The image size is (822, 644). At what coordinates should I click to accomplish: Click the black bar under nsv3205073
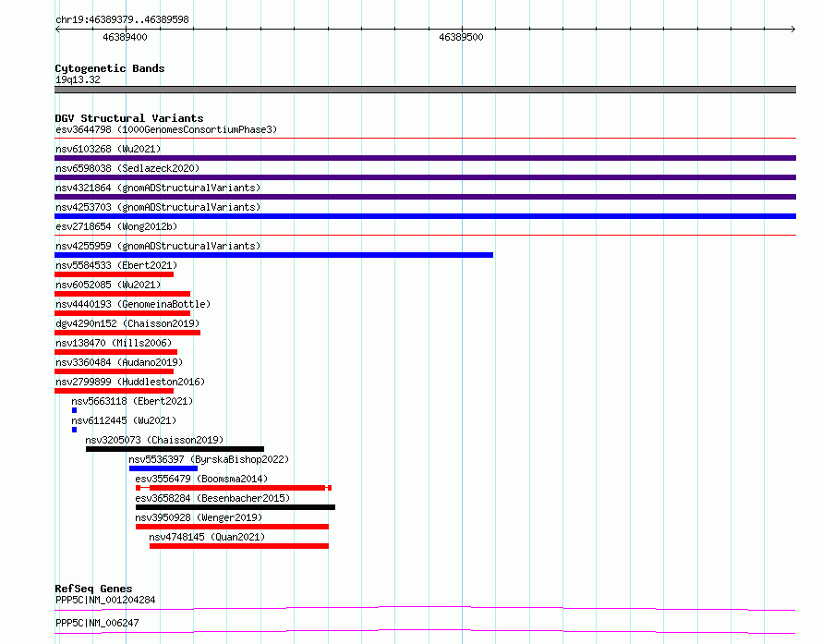pos(175,449)
